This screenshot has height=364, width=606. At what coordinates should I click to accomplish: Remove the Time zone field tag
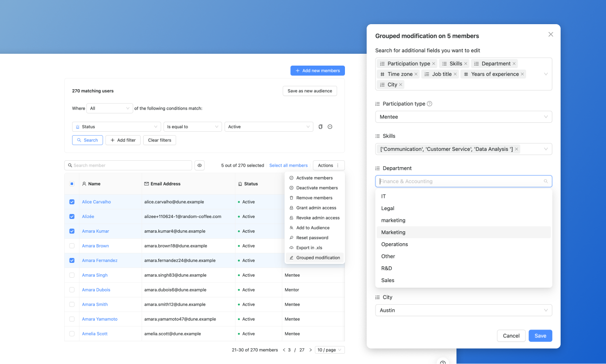tap(416, 74)
